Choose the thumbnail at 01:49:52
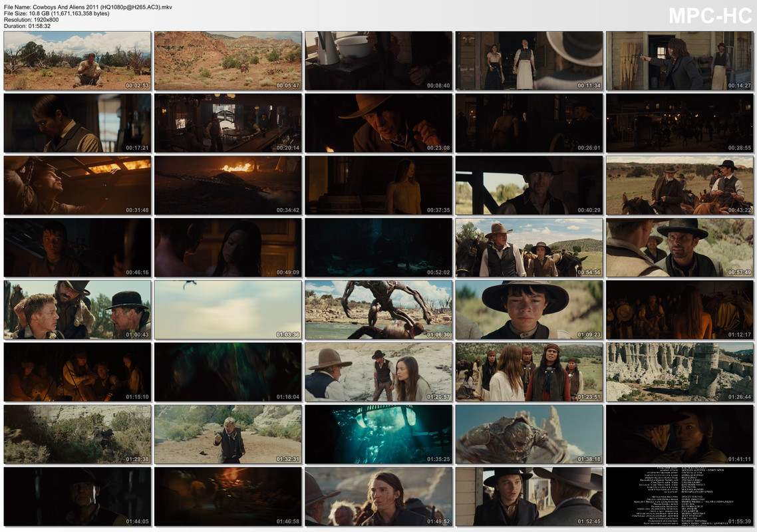This screenshot has height=532, width=757. [378, 497]
